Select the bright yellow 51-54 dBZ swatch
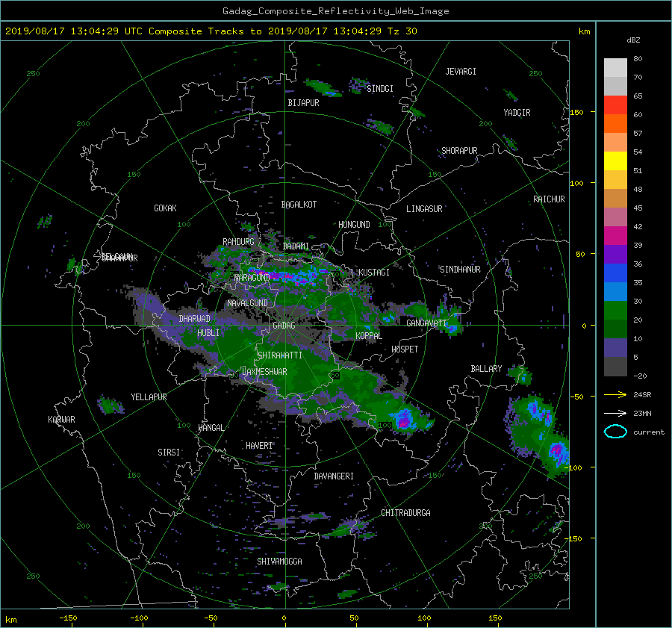Image resolution: width=672 pixels, height=628 pixels. 615,161
